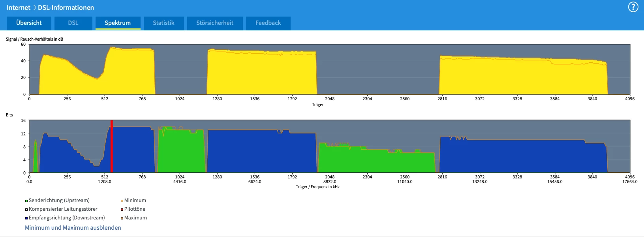Click the 'Bits' axis label
This screenshot has width=644, height=238.
click(x=9, y=115)
